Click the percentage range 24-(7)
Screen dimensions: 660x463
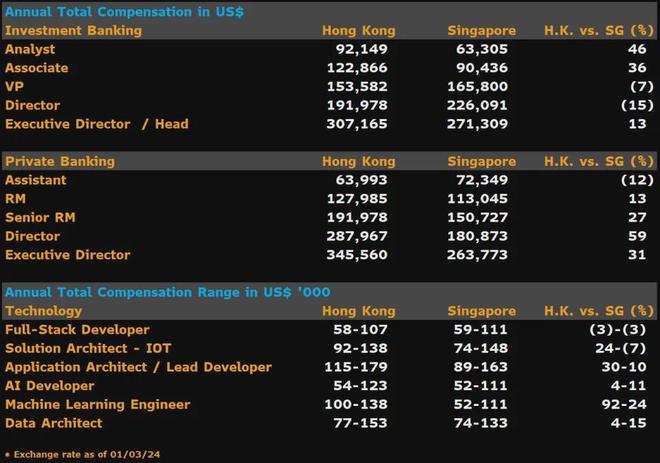tap(621, 349)
